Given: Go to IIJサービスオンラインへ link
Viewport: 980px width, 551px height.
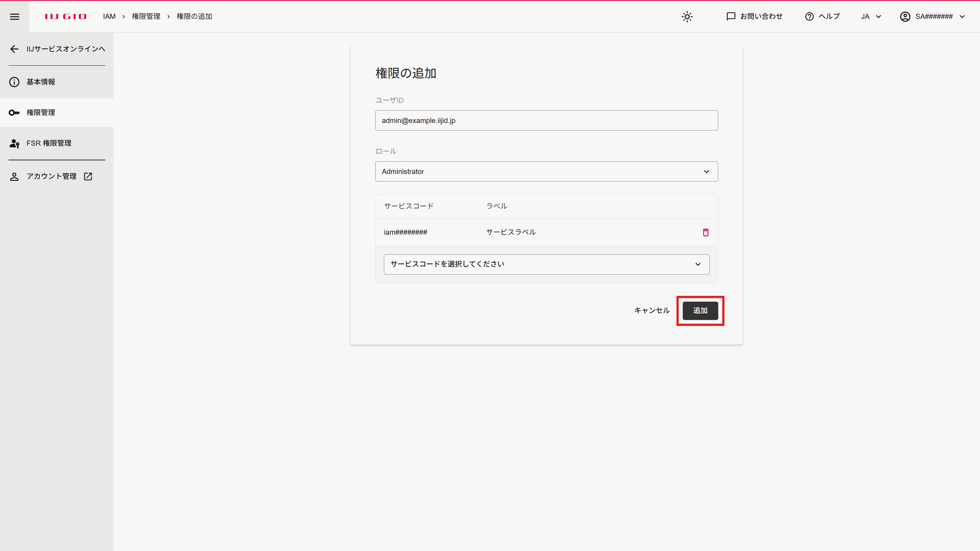Looking at the screenshot, I should [66, 49].
